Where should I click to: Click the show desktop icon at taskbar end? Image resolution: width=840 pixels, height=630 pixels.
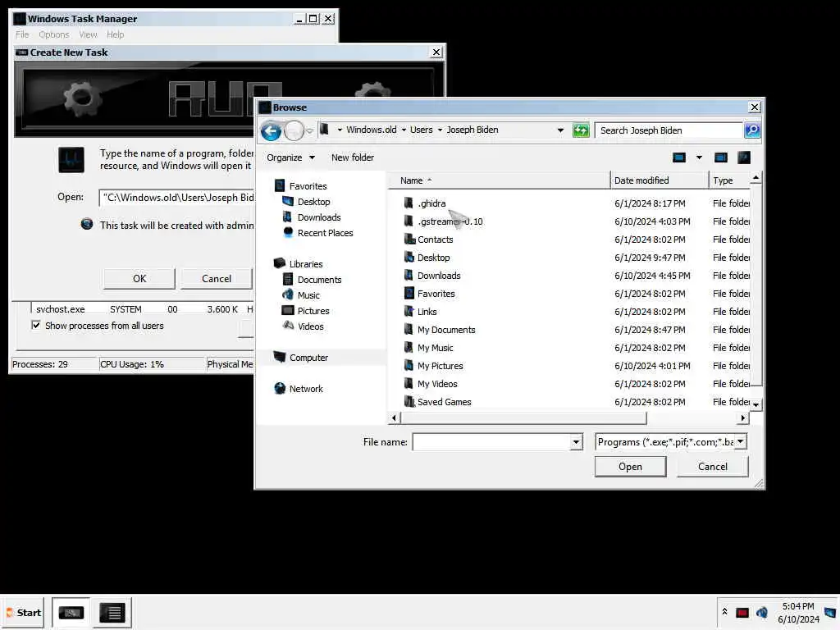click(x=830, y=612)
